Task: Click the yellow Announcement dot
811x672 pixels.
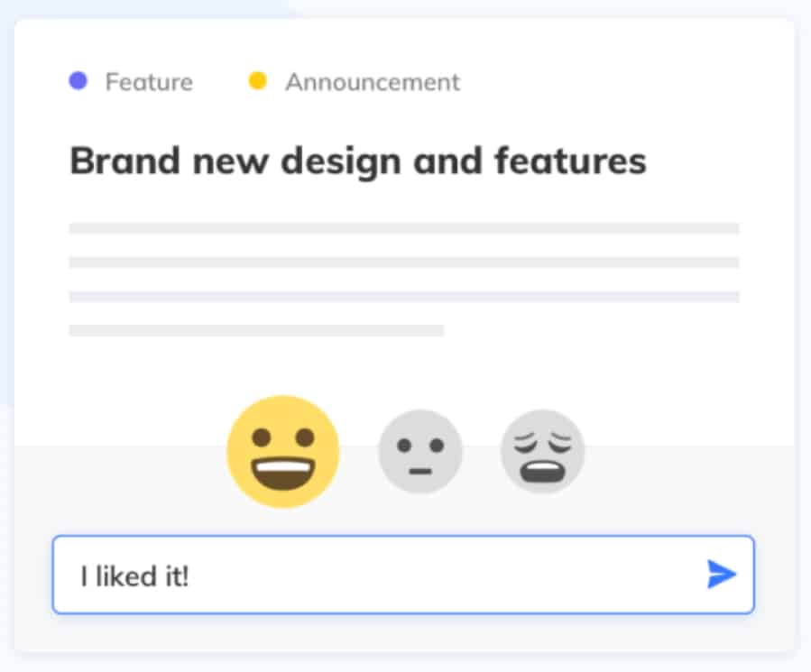Action: [258, 80]
